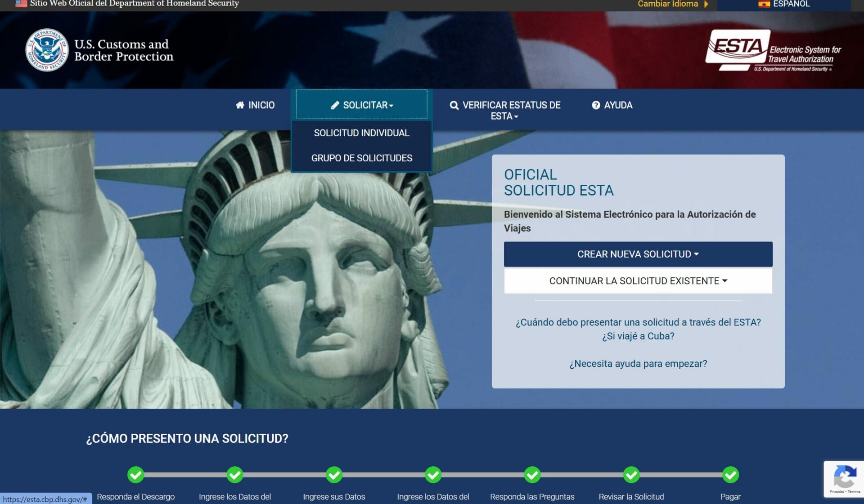Click green checkmark above Responda el Descargo
Image resolution: width=864 pixels, height=504 pixels.
tap(135, 475)
